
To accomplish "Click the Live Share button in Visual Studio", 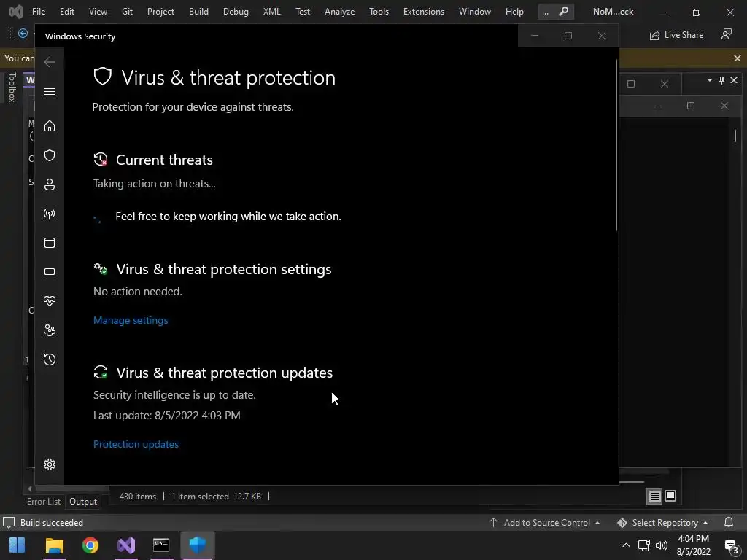I will 676,35.
